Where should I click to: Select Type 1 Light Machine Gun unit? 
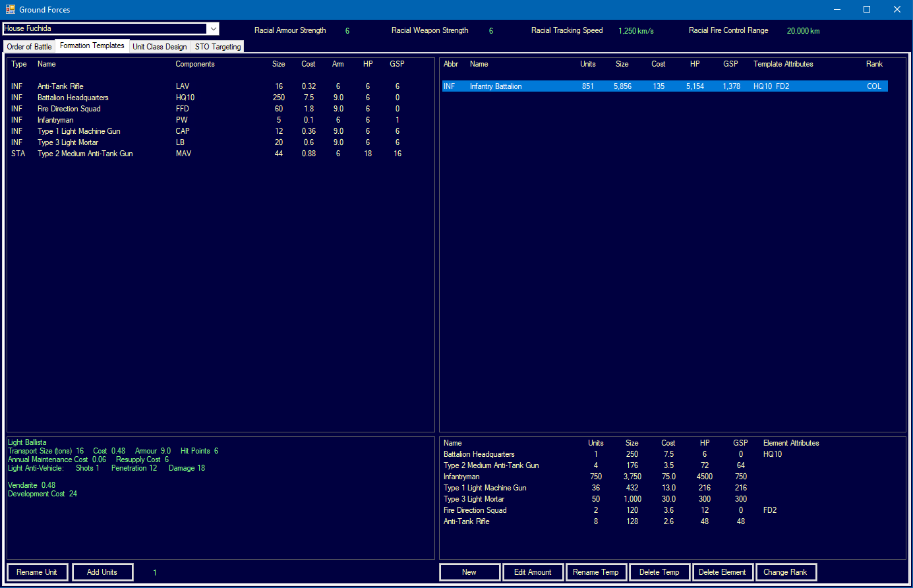[x=220, y=131]
